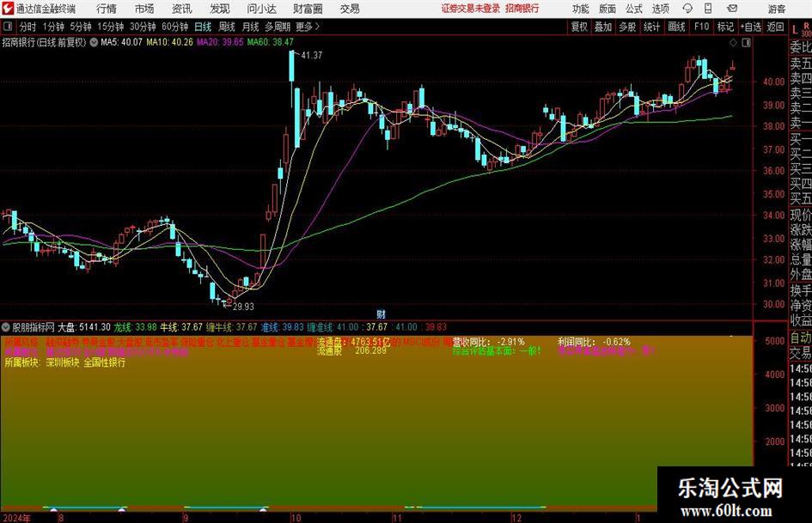812x523 pixels.
Task: Open the 选项 menu
Action: point(660,9)
